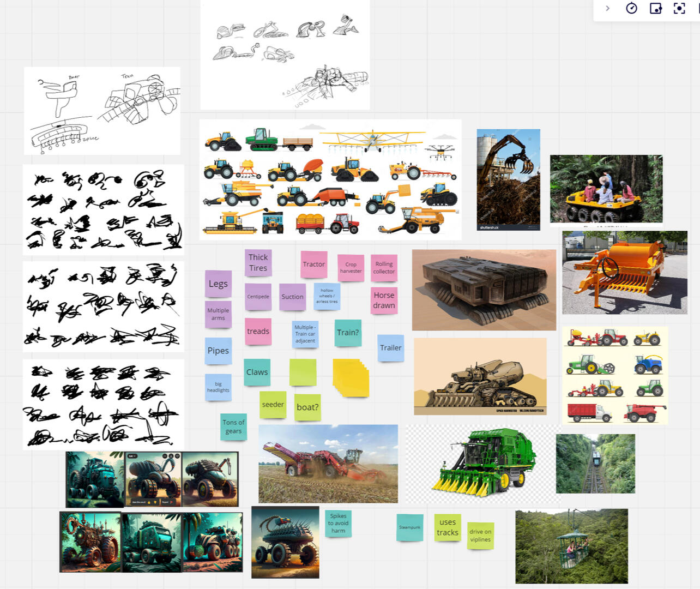
Task: Expand the collapsed toolbar via the chevron
Action: coord(608,9)
